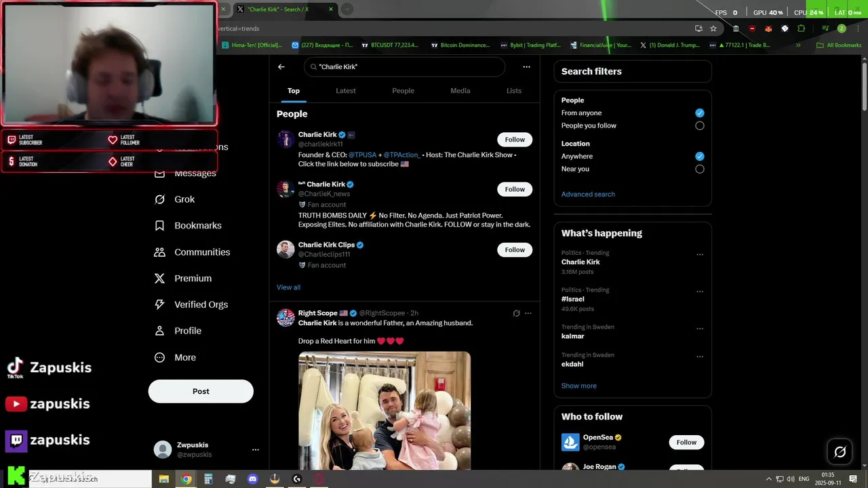This screenshot has height=488, width=868.
Task: Open a new browser tab
Action: (x=347, y=9)
